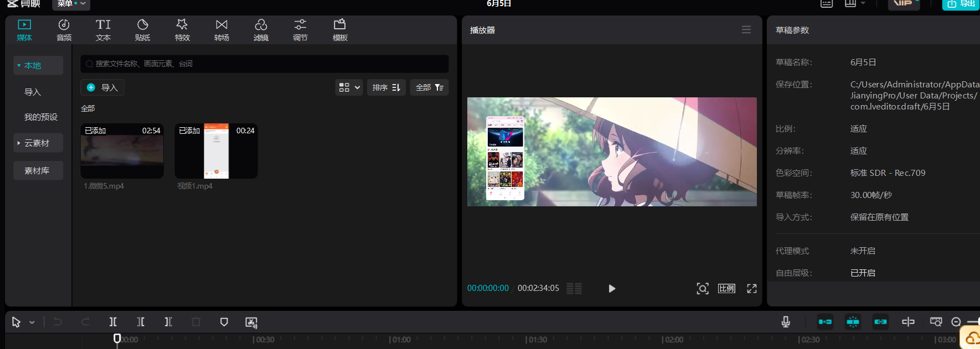This screenshot has height=349, width=980.
Task: Click the zoom out minus icon
Action: tap(956, 322)
